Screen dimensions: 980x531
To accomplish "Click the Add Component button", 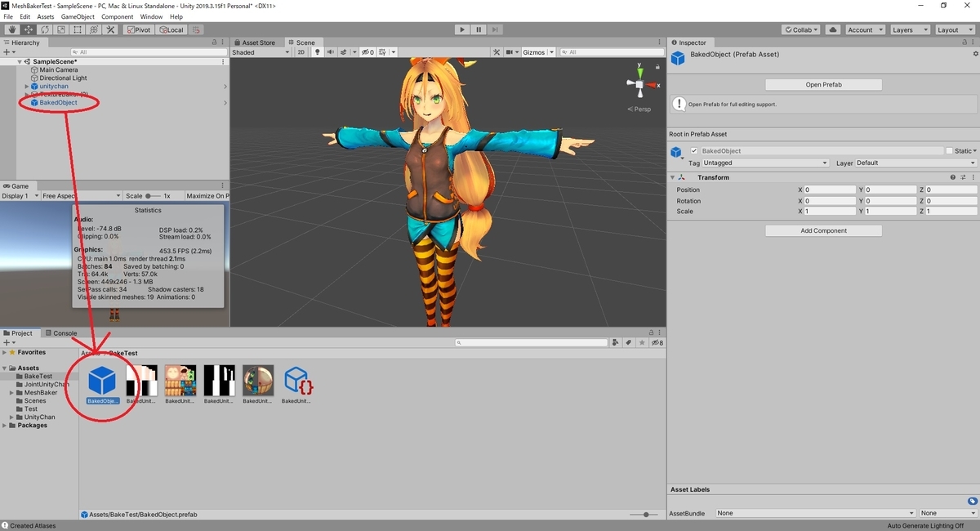I will pos(823,231).
